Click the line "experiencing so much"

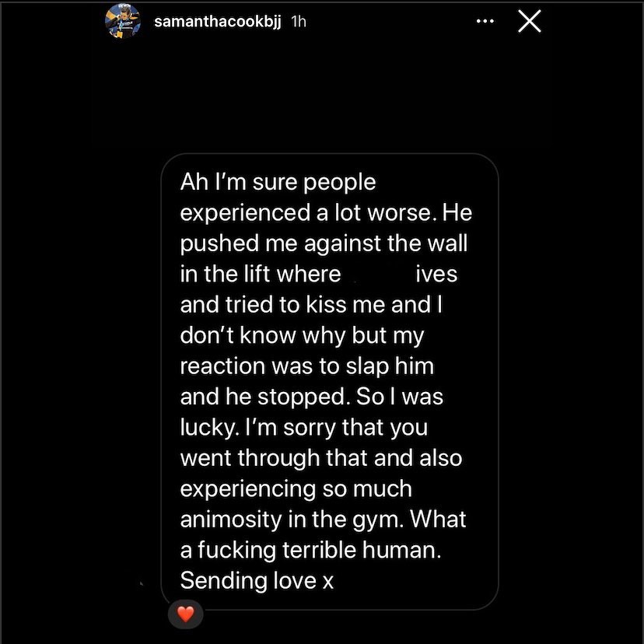(296, 489)
